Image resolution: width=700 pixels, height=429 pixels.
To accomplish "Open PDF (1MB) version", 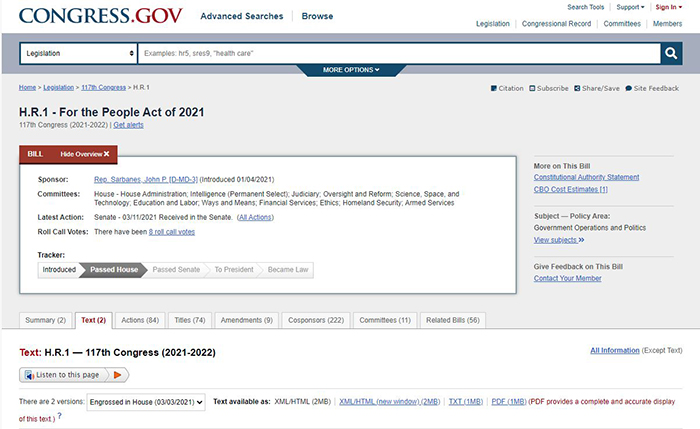I will click(509, 402).
